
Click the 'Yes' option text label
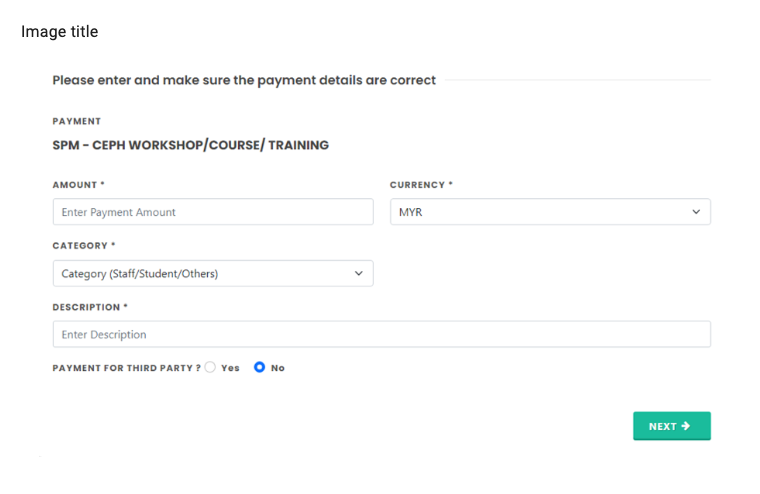[x=230, y=368]
